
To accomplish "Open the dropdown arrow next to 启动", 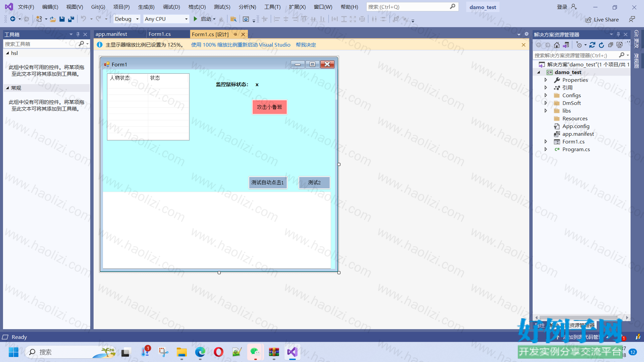I will pyautogui.click(x=214, y=19).
